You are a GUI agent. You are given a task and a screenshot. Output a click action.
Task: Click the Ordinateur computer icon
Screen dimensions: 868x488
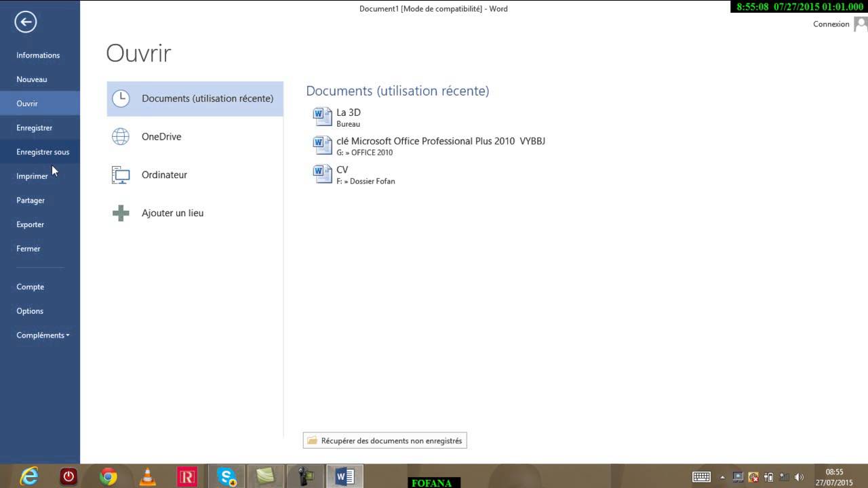coord(121,175)
